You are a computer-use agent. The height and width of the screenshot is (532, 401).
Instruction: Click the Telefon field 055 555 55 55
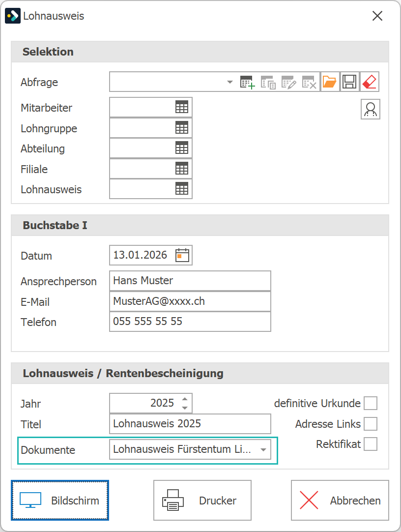click(x=190, y=321)
